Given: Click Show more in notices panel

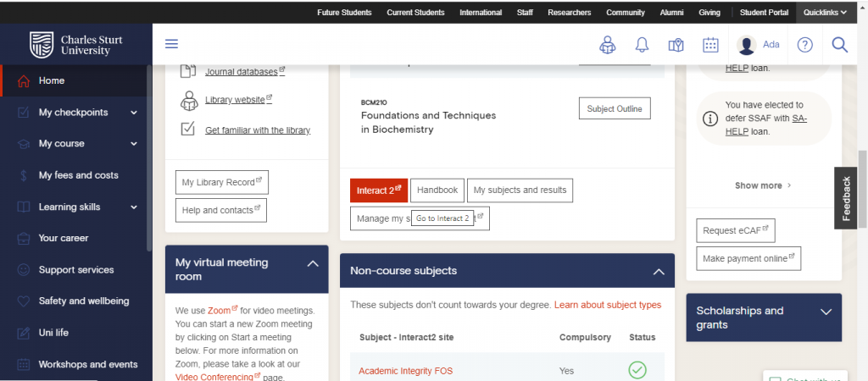Looking at the screenshot, I should pos(763,185).
